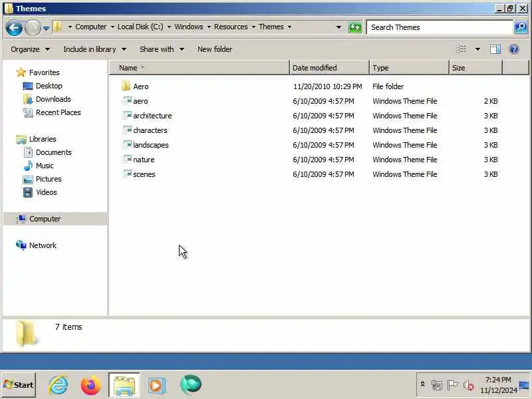Select the characters theme file icon
The image size is (532, 399).
127,130
